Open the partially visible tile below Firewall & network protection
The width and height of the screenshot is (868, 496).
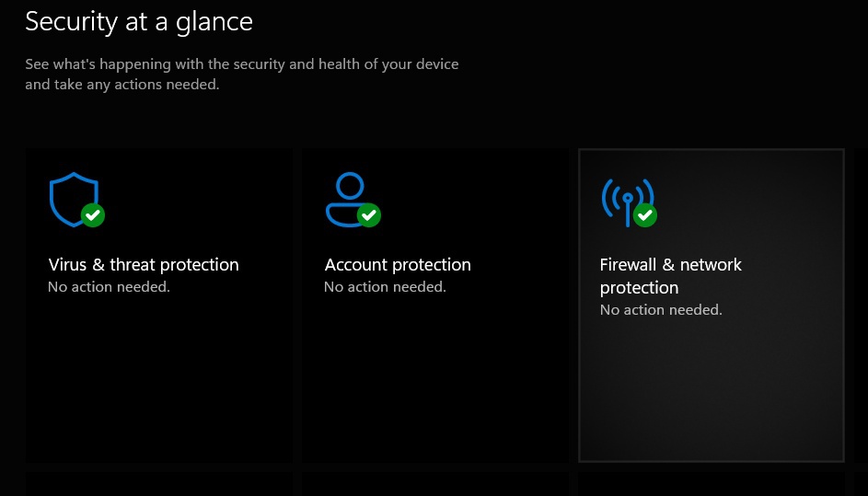(711, 485)
